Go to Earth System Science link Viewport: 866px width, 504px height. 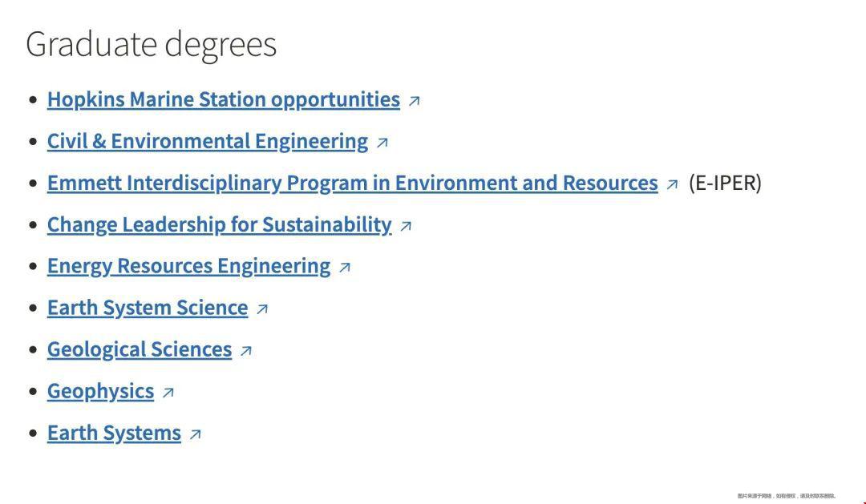(x=148, y=308)
